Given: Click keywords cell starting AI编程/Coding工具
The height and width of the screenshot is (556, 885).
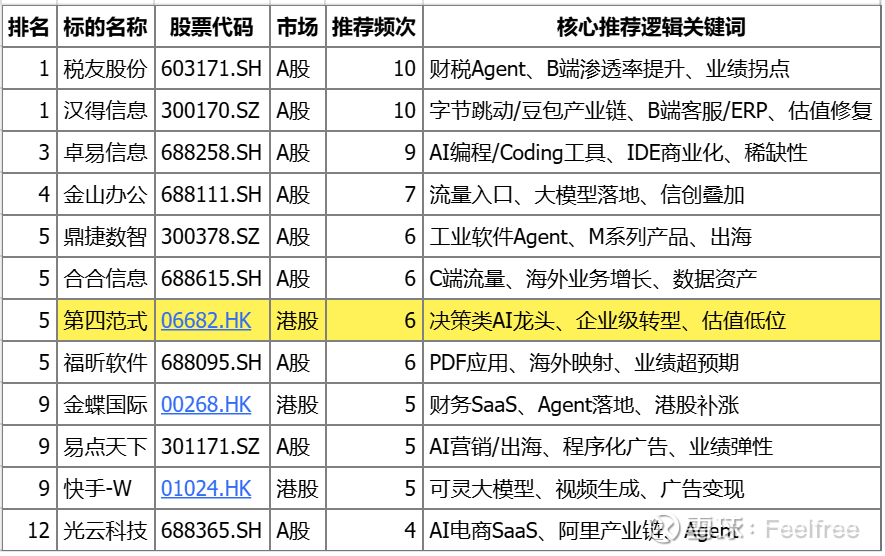Looking at the screenshot, I should (x=651, y=152).
